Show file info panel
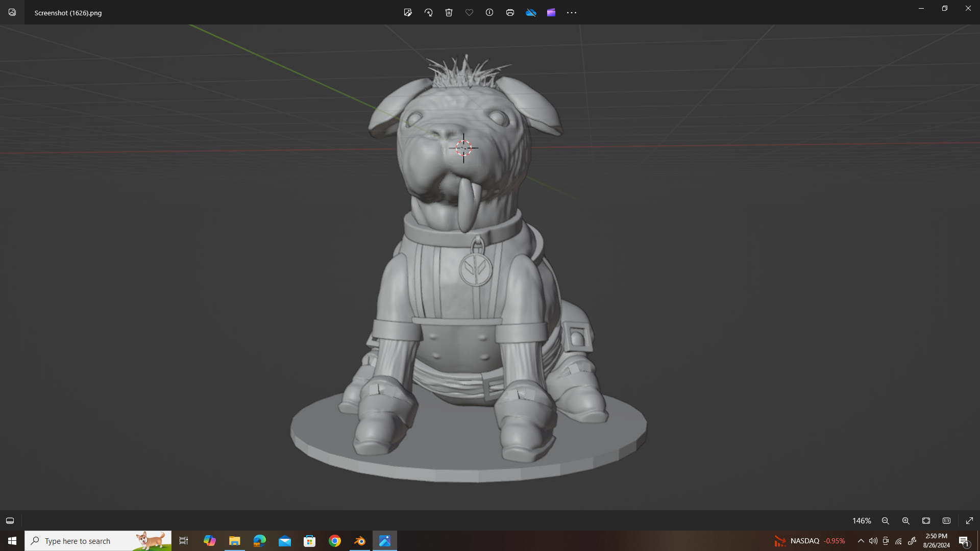This screenshot has width=980, height=551. [489, 13]
